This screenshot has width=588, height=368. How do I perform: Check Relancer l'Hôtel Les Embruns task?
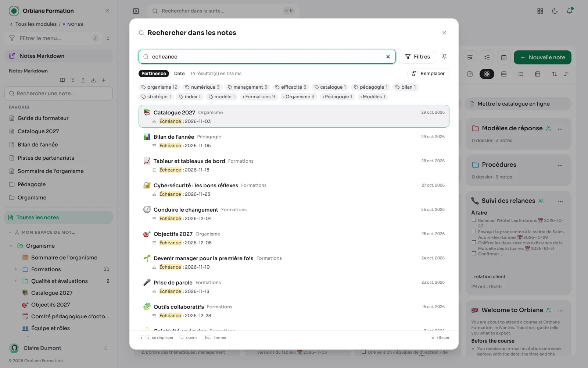coord(474,220)
